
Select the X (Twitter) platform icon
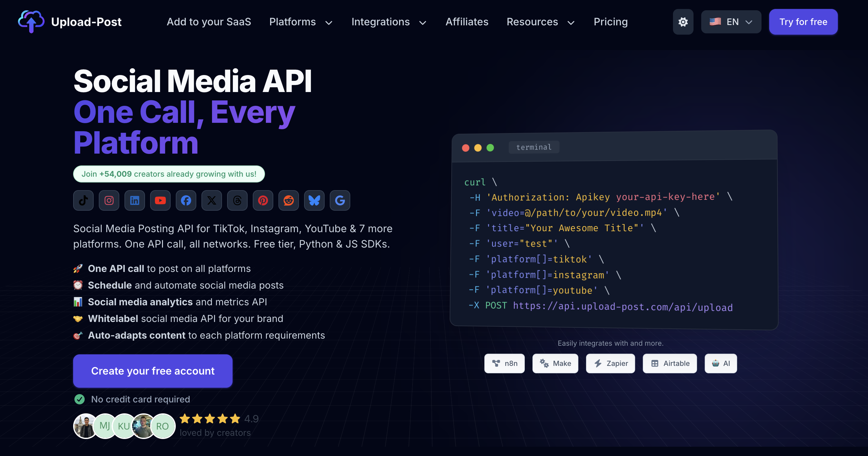[212, 200]
